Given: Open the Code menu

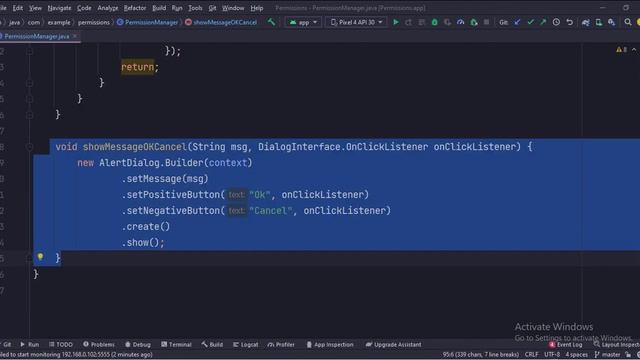Looking at the screenshot, I should 84,8.
